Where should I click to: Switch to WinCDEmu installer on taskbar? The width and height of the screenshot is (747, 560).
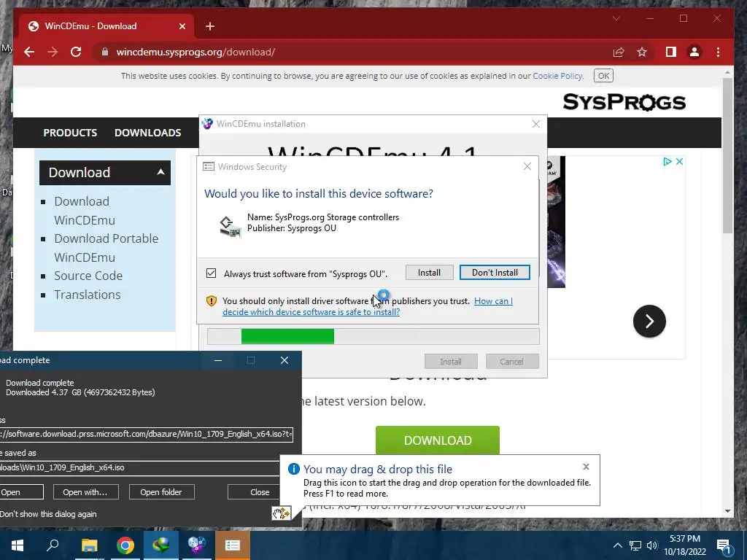[196, 545]
